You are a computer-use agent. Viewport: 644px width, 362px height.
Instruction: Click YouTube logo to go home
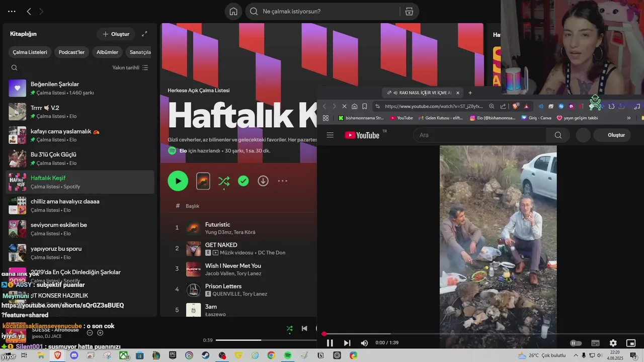click(362, 135)
